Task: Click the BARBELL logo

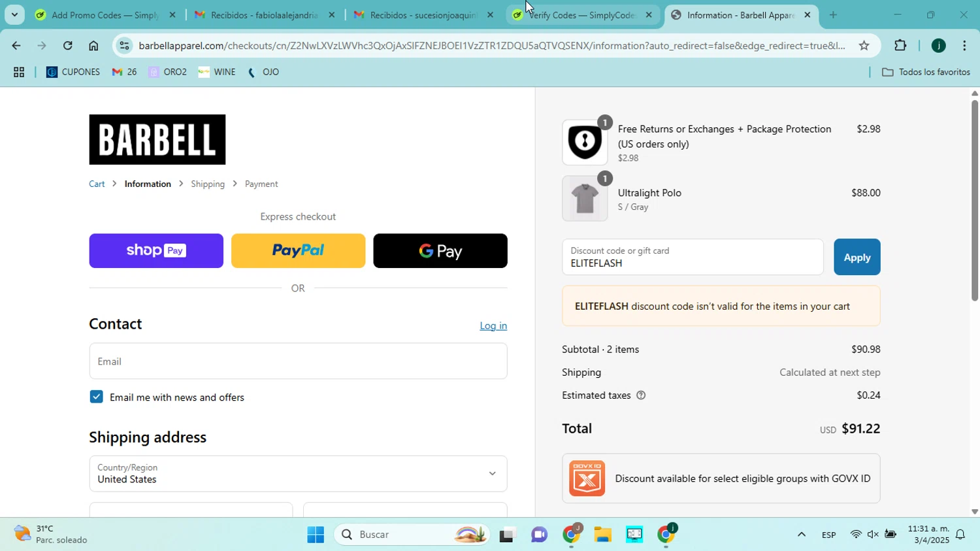Action: (157, 139)
